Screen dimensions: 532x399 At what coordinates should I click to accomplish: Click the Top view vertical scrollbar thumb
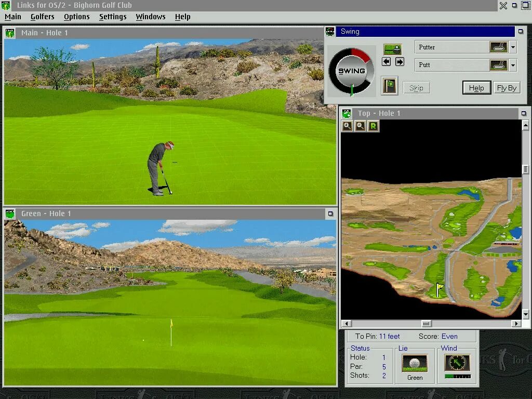click(x=526, y=169)
